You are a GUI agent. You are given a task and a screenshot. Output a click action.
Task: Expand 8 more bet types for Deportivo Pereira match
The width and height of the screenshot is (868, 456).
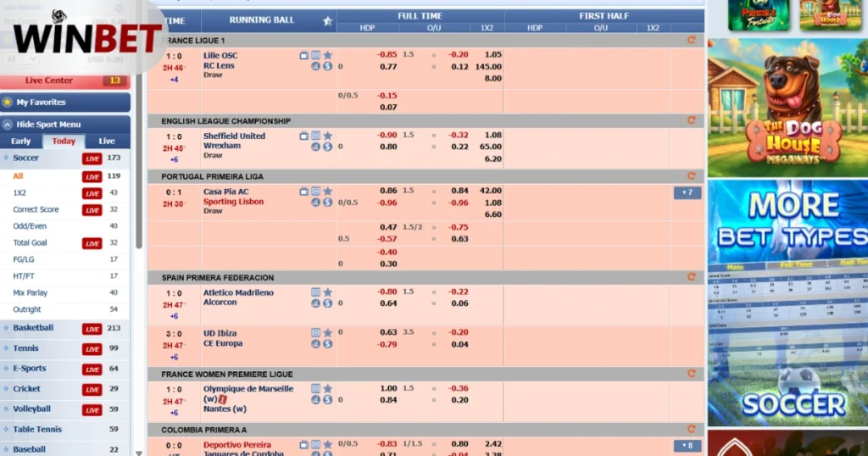point(687,446)
